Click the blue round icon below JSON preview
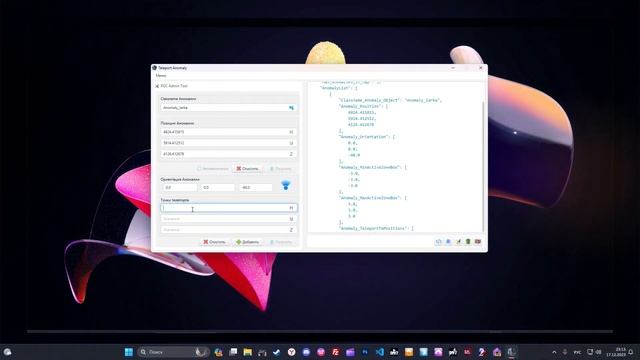The image size is (640, 360). [448, 242]
